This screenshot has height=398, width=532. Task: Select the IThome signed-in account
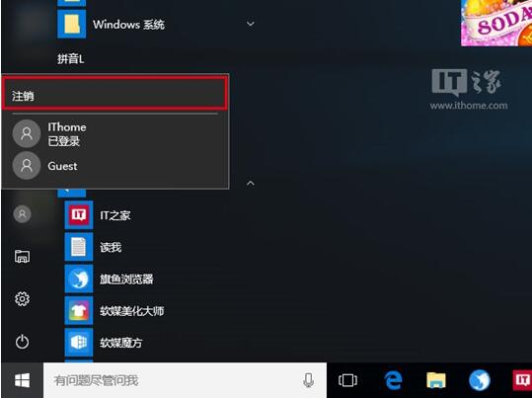tap(114, 133)
